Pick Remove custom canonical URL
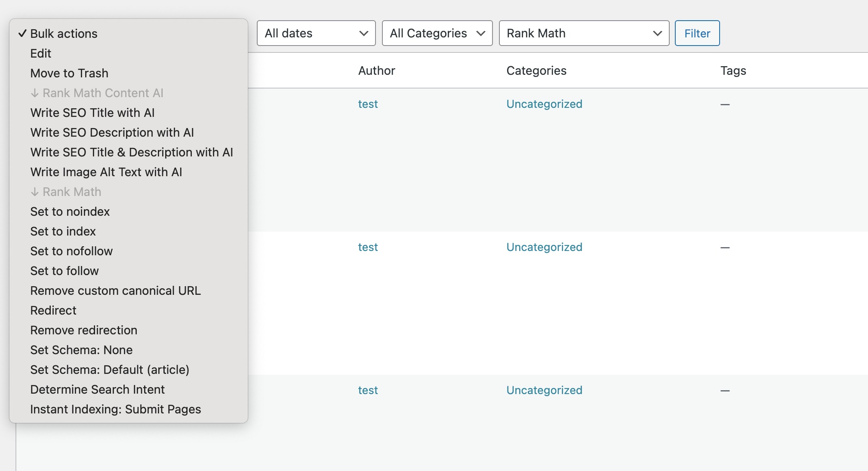This screenshot has height=471, width=868. (x=115, y=291)
